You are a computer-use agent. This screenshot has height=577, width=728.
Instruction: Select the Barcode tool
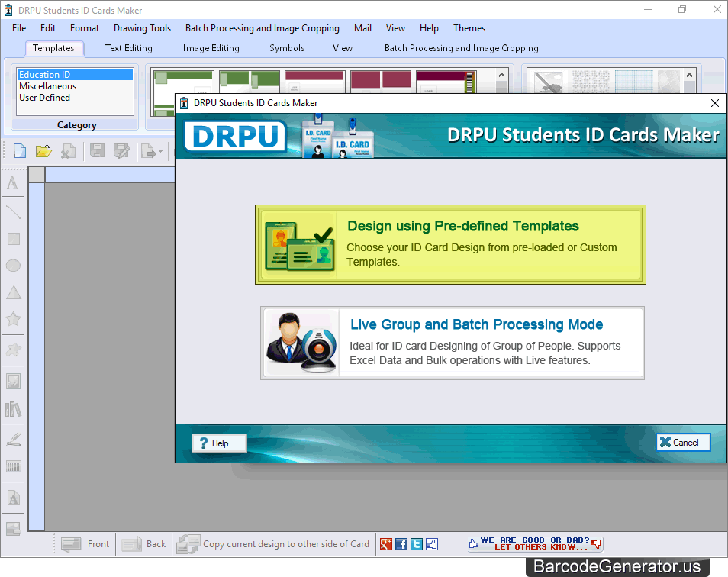13,466
